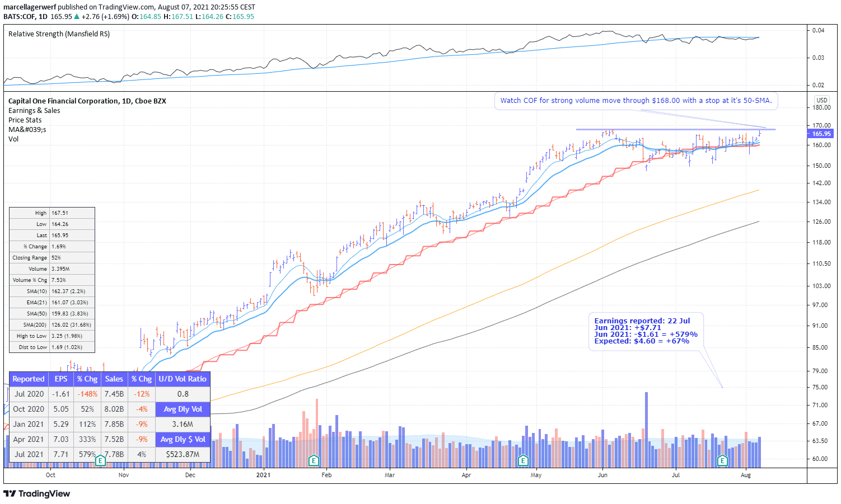Image resolution: width=841 pixels, height=504 pixels.
Task: Click the Vol indicator label in the legend
Action: [13, 139]
